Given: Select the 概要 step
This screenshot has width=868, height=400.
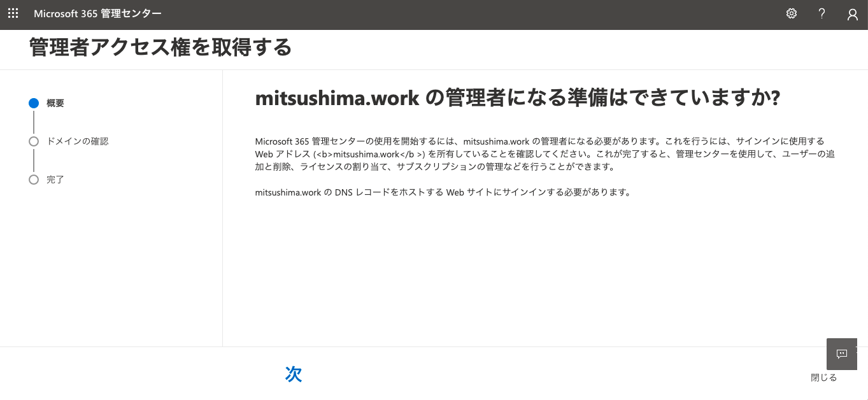Looking at the screenshot, I should pos(55,103).
